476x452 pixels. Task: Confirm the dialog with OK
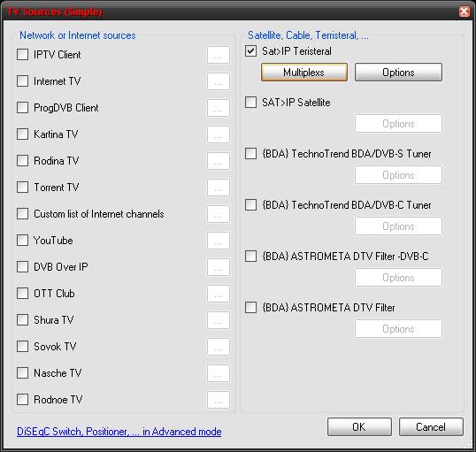pos(359,427)
